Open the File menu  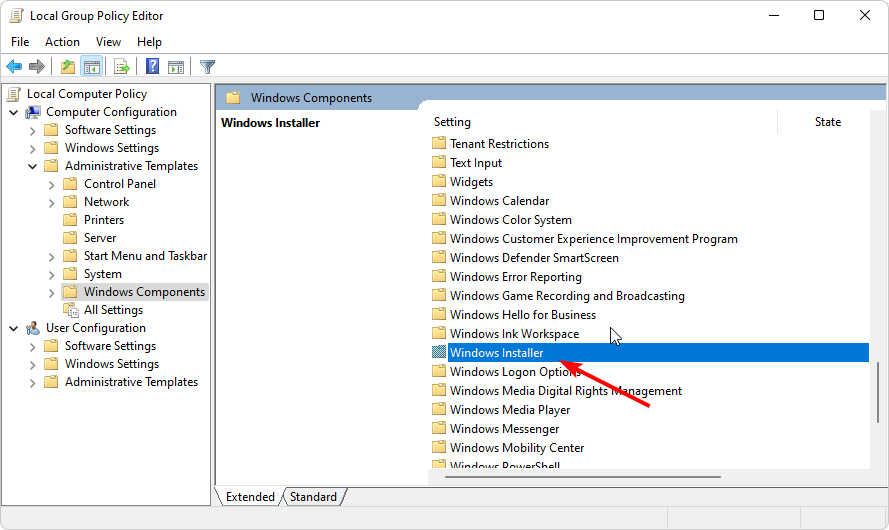[20, 42]
